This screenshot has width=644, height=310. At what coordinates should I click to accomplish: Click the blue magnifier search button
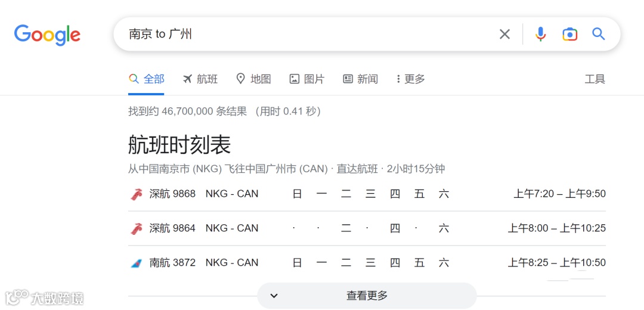coord(599,33)
